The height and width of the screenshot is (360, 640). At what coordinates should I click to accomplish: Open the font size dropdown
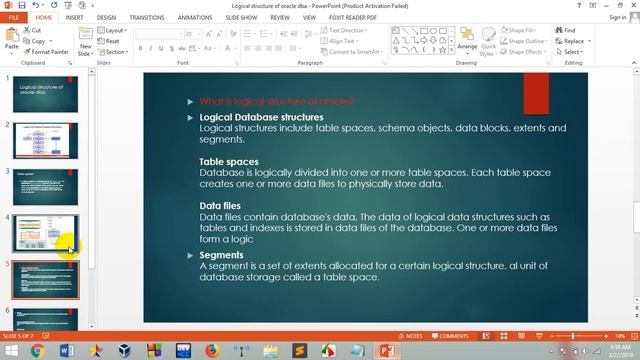point(199,34)
